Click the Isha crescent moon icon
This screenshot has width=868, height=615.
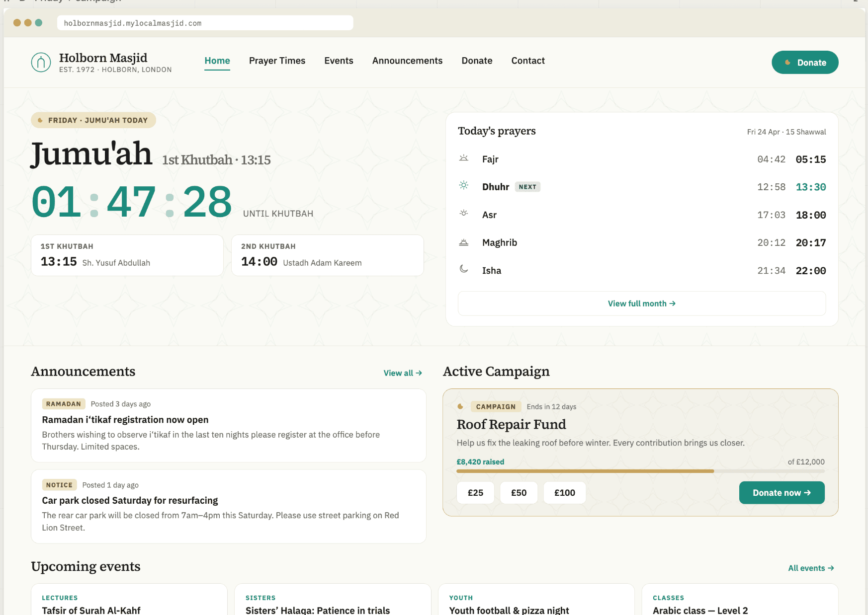point(464,269)
